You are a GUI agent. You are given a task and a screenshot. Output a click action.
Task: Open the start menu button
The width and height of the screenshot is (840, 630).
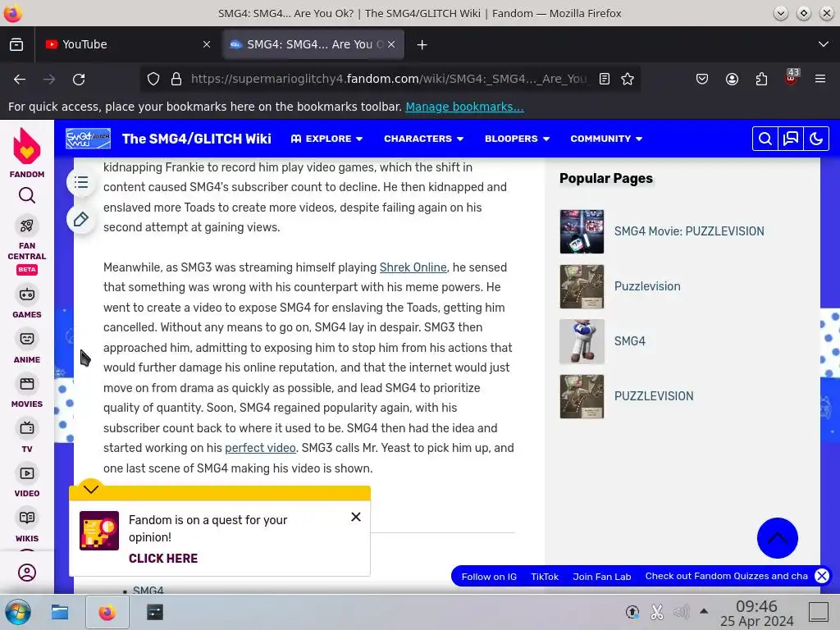tap(18, 612)
